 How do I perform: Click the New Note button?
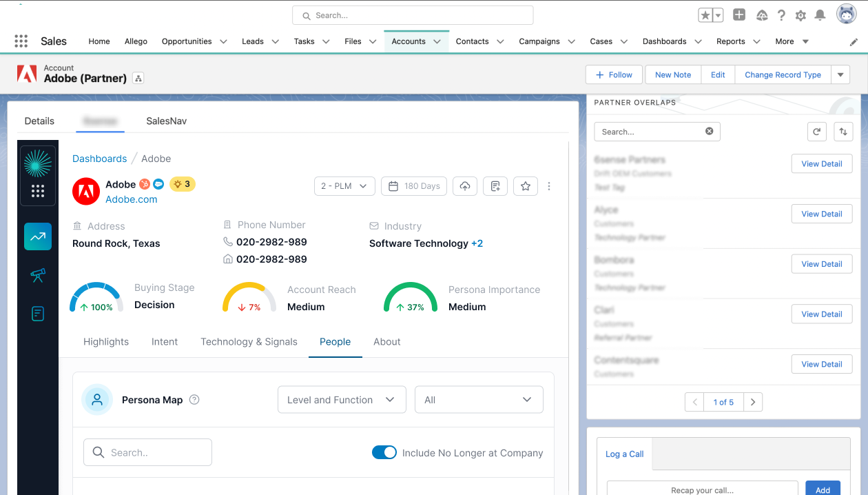(673, 74)
